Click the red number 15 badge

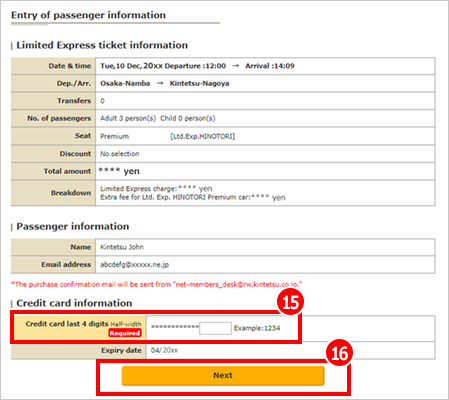290,302
